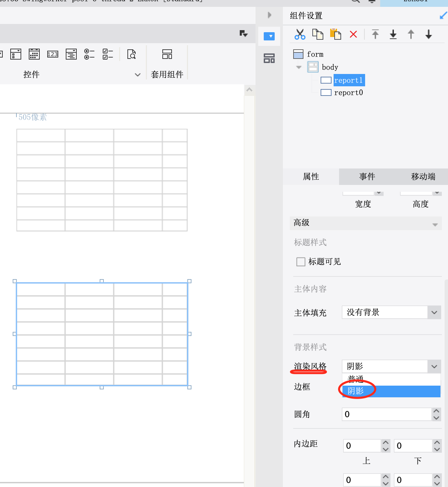Choose 阴影 option in render style list

click(x=391, y=391)
